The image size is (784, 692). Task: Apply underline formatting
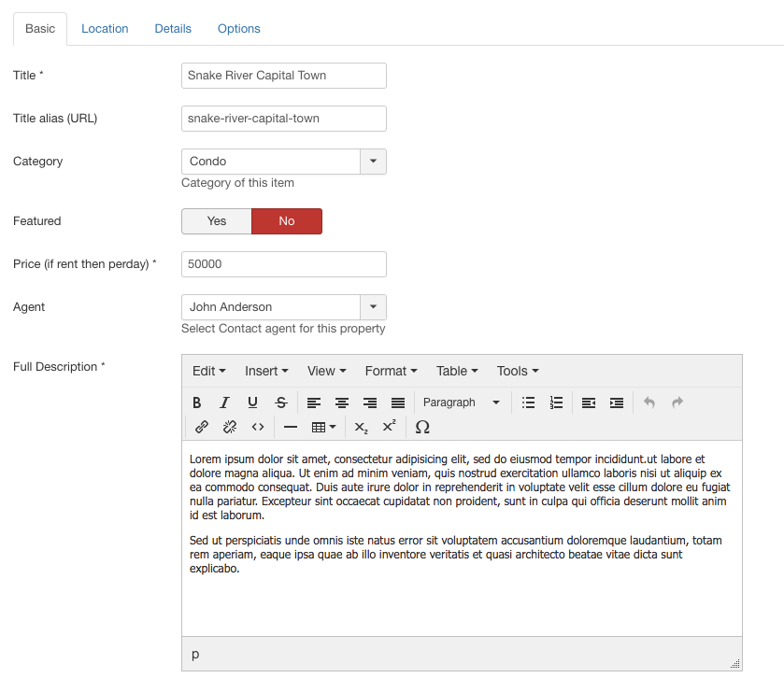pyautogui.click(x=252, y=402)
